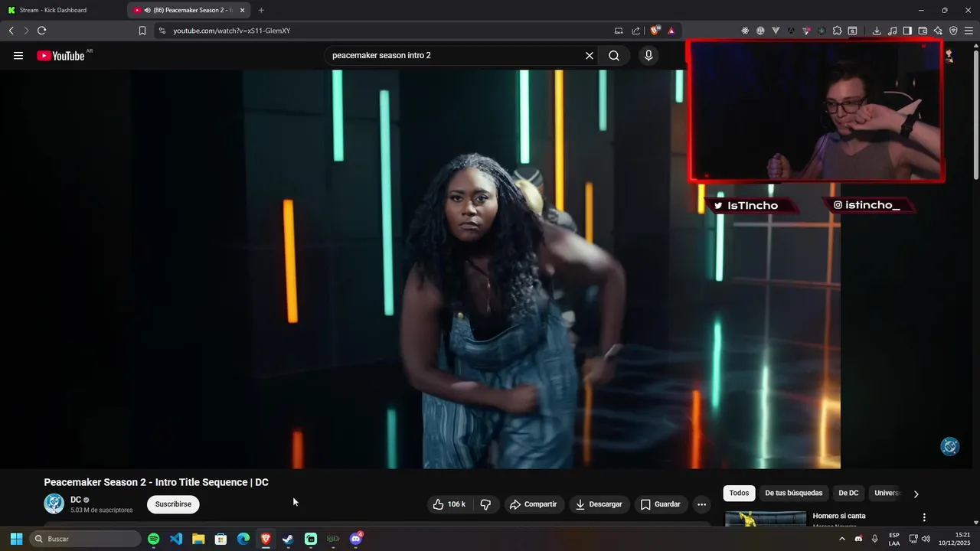
Task: Go to YouTube home via the logo
Action: (x=60, y=55)
